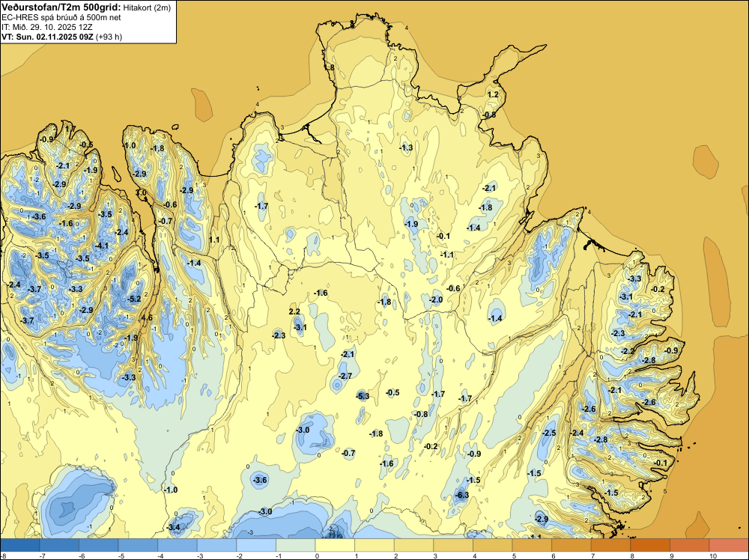Click the -4.1 temperature value on map
Image resolution: width=749 pixels, height=560 pixels.
tap(102, 246)
